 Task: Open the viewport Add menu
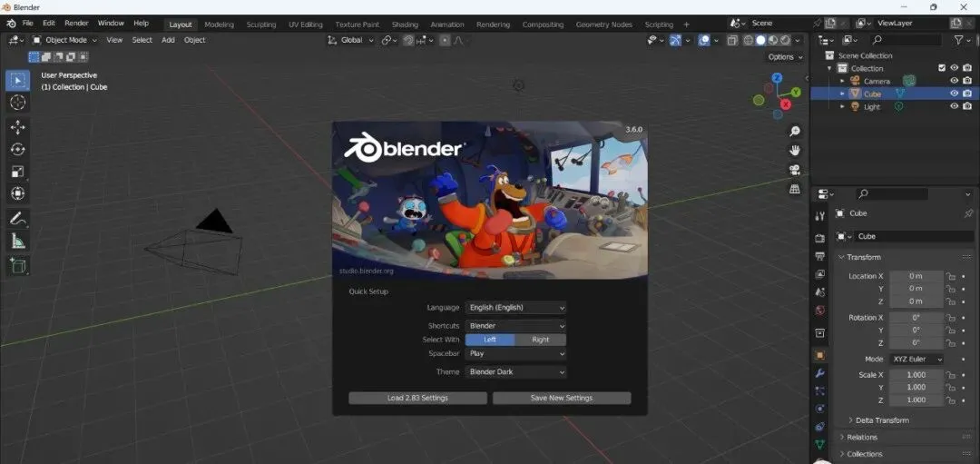click(x=168, y=40)
